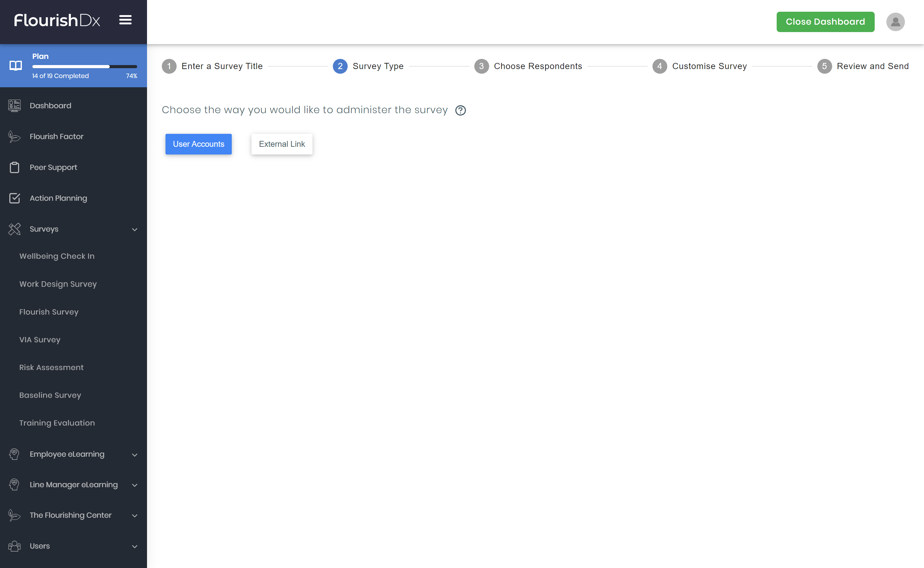The height and width of the screenshot is (568, 924).
Task: Expand the Employee eLearning chevron
Action: click(x=134, y=455)
